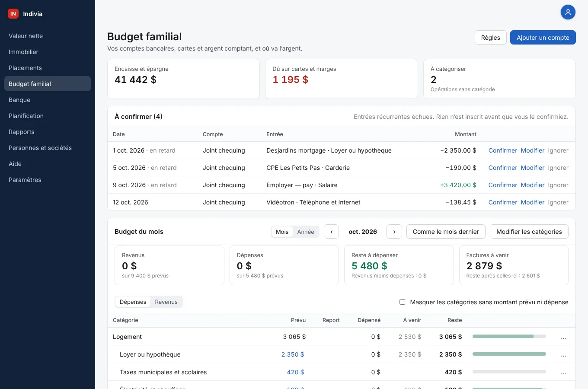Open the Dû sur cartes et marges card
588x389 pixels.
[342, 79]
